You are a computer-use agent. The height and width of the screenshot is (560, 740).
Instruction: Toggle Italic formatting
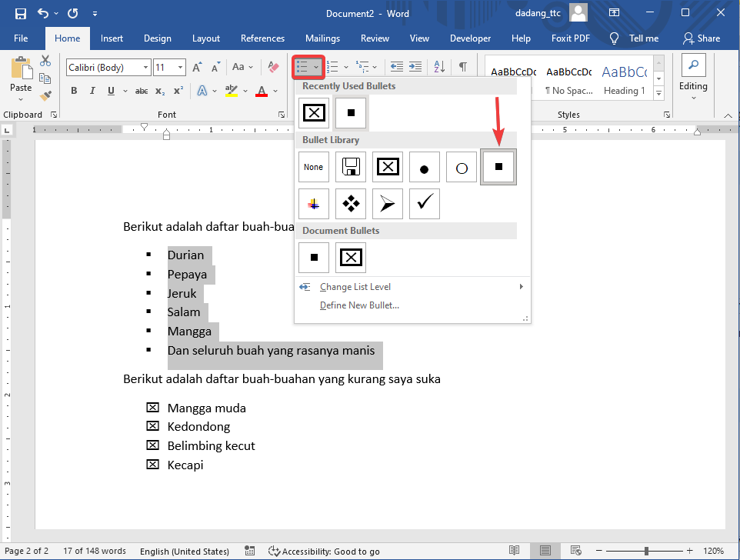[x=92, y=91]
